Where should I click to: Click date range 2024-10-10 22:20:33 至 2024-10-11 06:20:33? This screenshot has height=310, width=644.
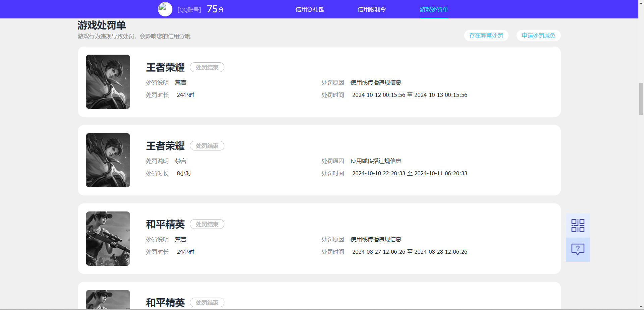pos(410,173)
